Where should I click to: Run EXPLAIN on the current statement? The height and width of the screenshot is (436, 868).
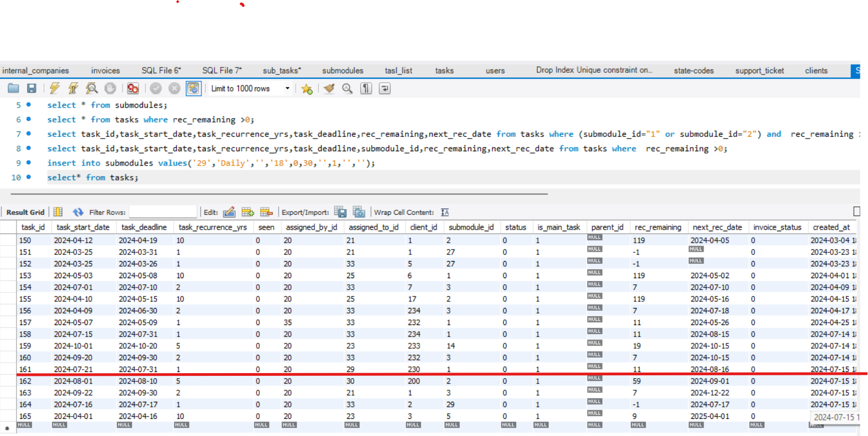pos(92,88)
